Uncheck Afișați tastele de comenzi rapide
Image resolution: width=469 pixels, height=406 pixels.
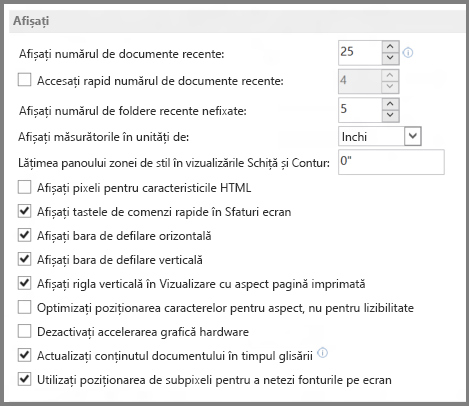pos(25,211)
